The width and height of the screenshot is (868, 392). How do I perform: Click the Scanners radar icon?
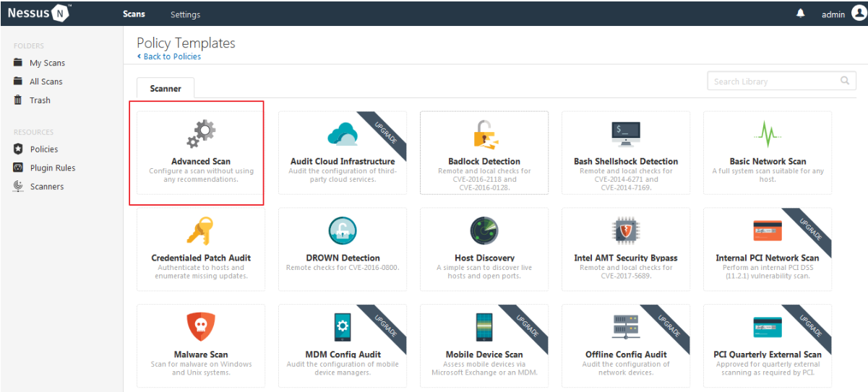(18, 186)
